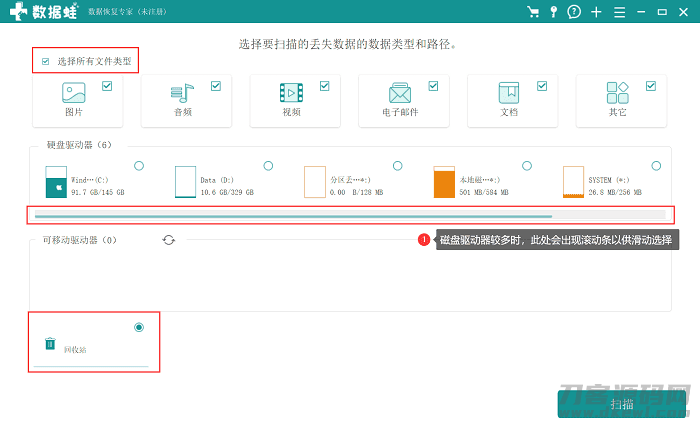The height and width of the screenshot is (423, 700).
Task: Start scanning with the 扫描 button
Action: tap(622, 404)
